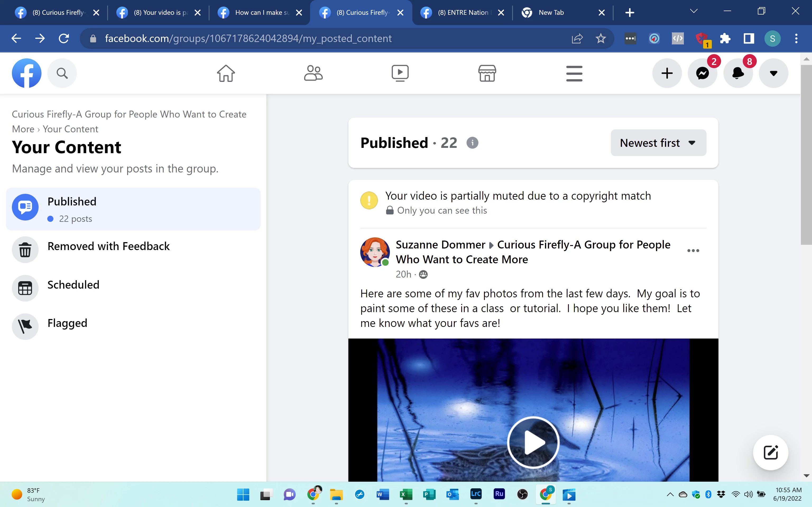Click the Facebook Watch video icon

pyautogui.click(x=400, y=73)
